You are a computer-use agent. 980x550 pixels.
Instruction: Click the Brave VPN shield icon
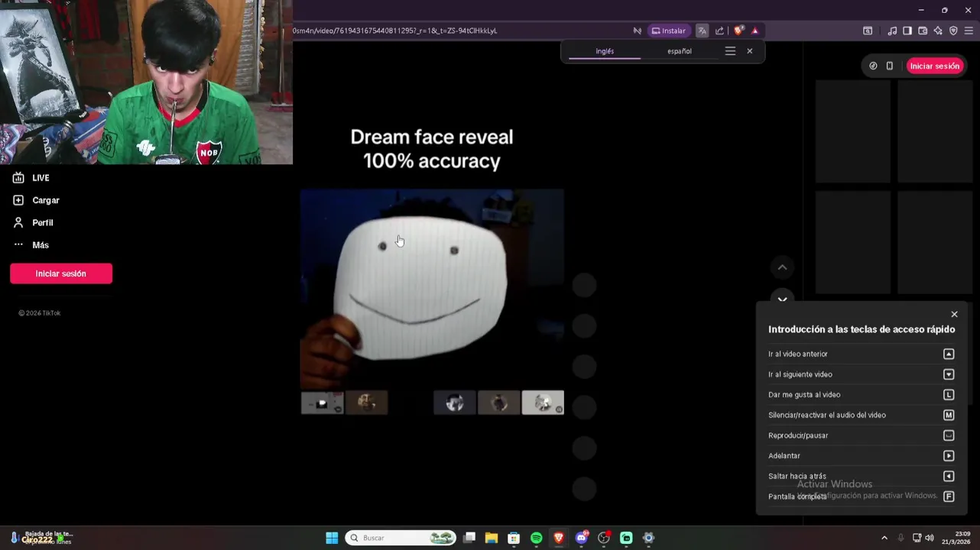click(x=953, y=31)
